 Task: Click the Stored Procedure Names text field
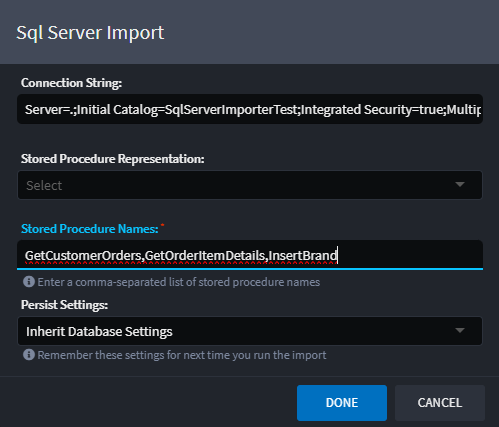250,255
